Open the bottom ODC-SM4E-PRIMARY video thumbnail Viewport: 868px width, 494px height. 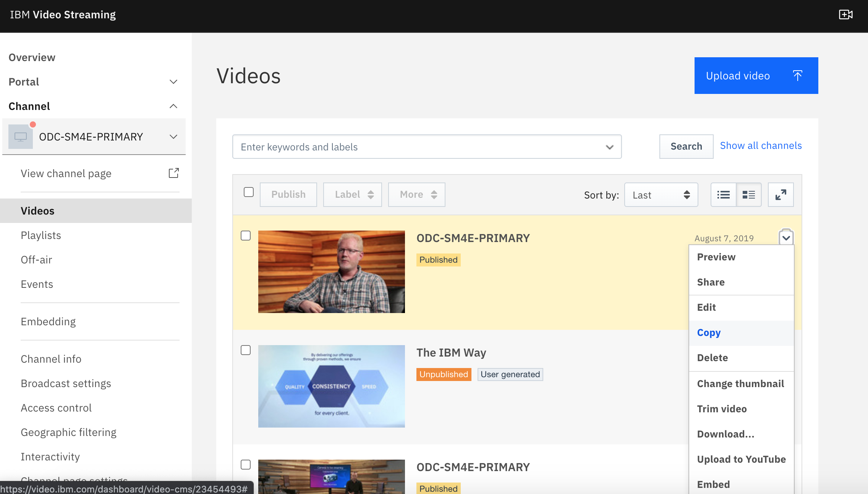[x=332, y=477]
